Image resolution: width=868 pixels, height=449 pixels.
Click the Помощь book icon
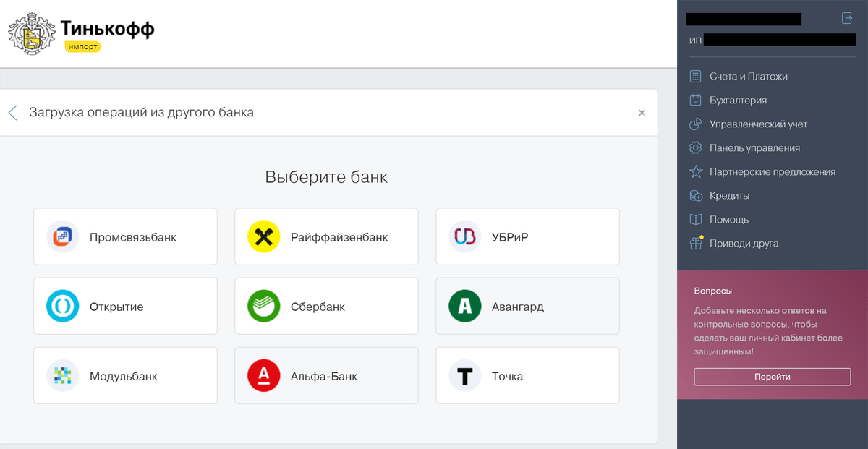[695, 220]
